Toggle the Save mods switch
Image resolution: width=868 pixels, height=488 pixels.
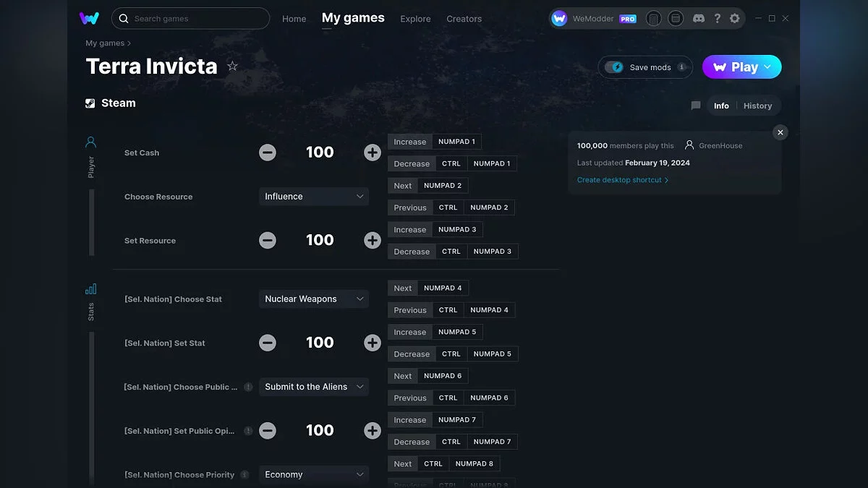click(614, 67)
